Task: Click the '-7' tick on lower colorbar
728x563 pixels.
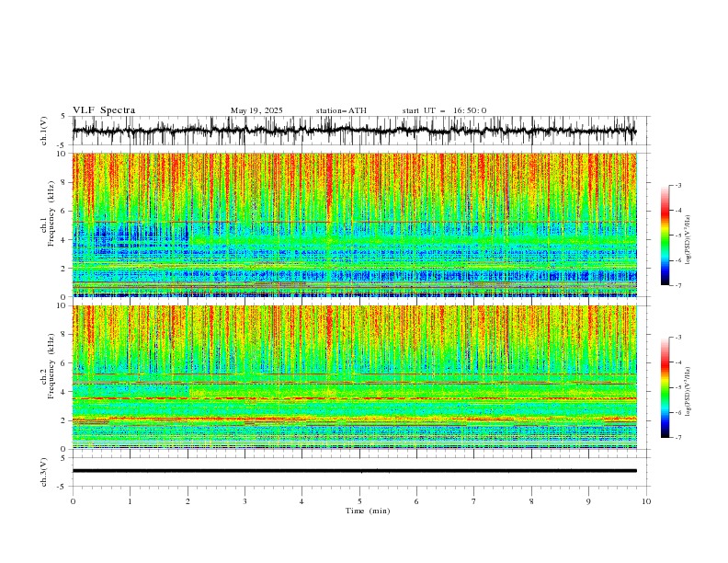Action: coord(678,437)
